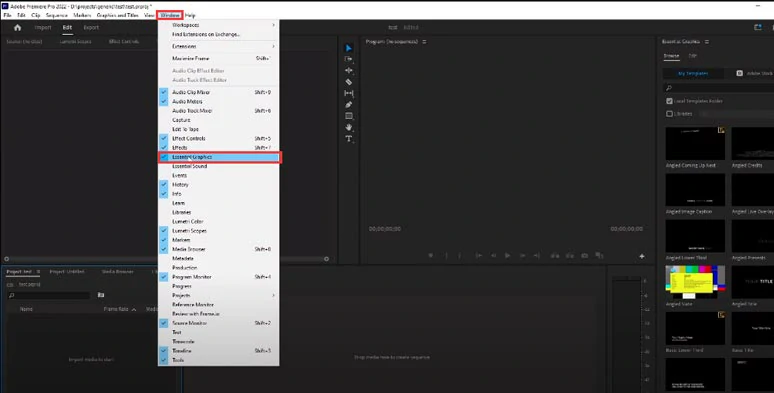Step back one frame in Program Monitor

click(x=493, y=256)
